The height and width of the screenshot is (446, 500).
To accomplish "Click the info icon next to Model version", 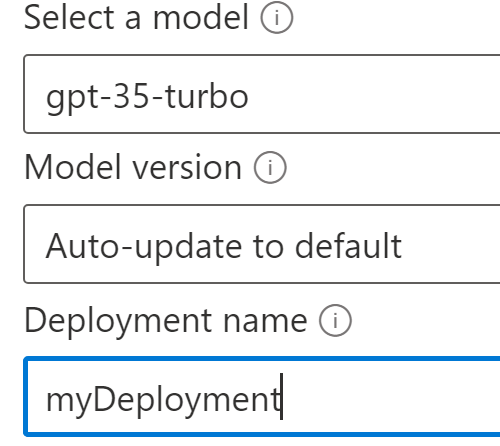I will (270, 167).
